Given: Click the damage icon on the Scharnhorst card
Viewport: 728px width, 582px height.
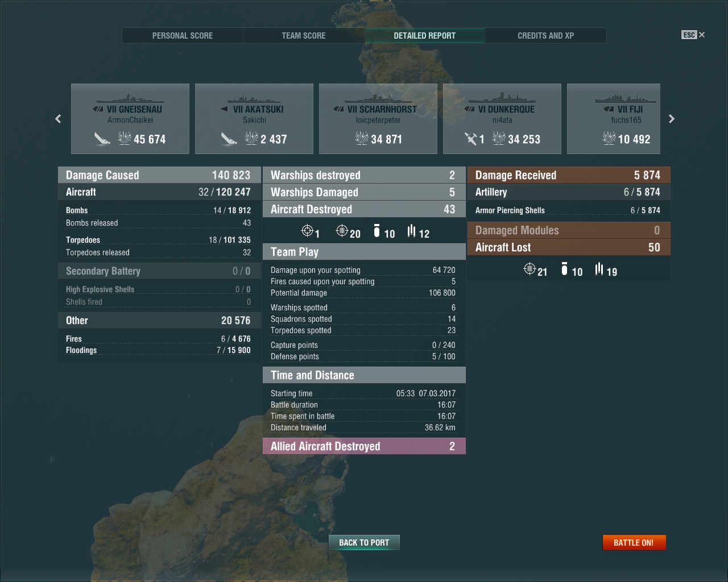Looking at the screenshot, I should pyautogui.click(x=362, y=138).
